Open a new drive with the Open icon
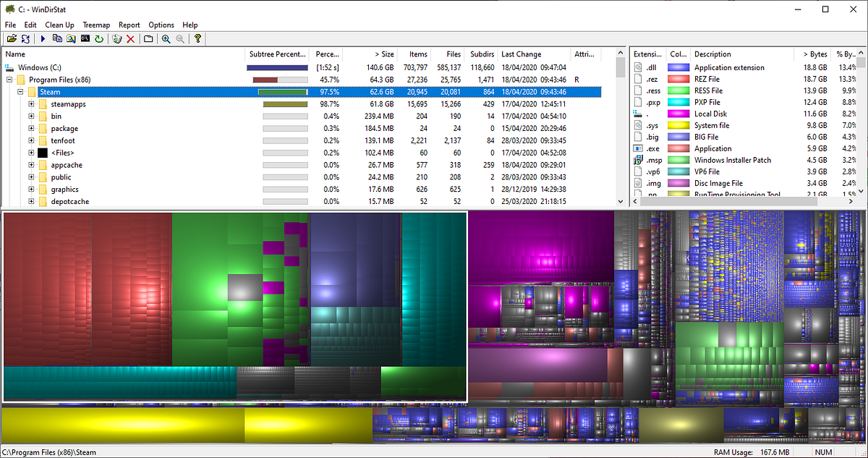Image resolution: width=868 pixels, height=458 pixels. [12, 38]
